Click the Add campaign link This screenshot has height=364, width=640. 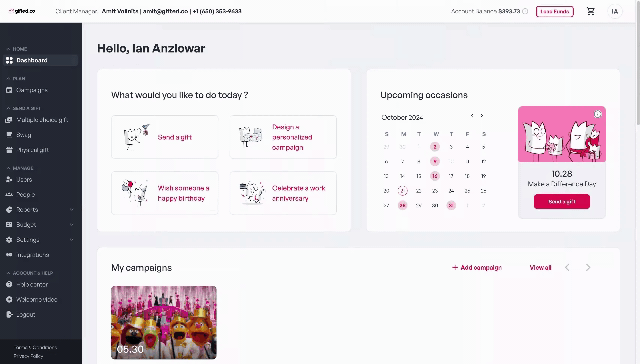pyautogui.click(x=477, y=268)
